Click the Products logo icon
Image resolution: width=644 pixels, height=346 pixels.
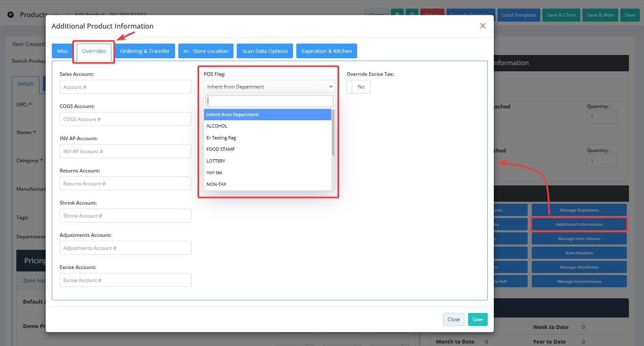(11, 15)
